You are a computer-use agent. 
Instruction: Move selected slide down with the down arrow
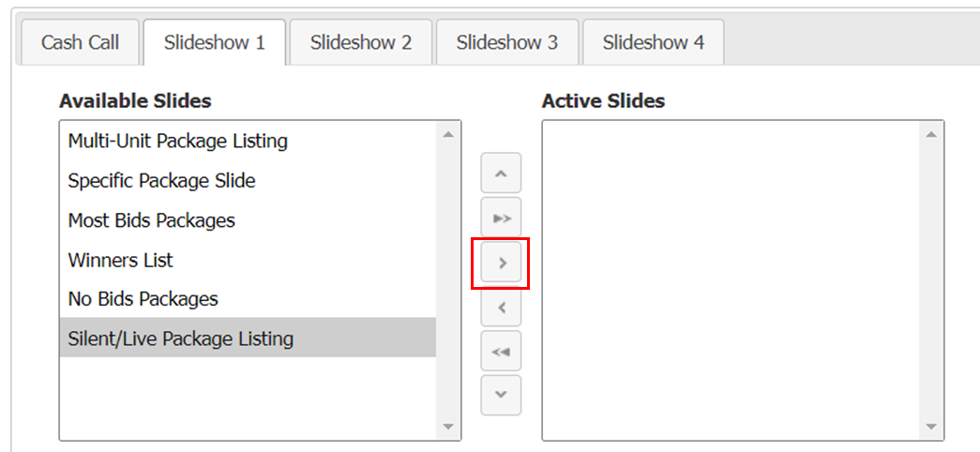point(501,395)
